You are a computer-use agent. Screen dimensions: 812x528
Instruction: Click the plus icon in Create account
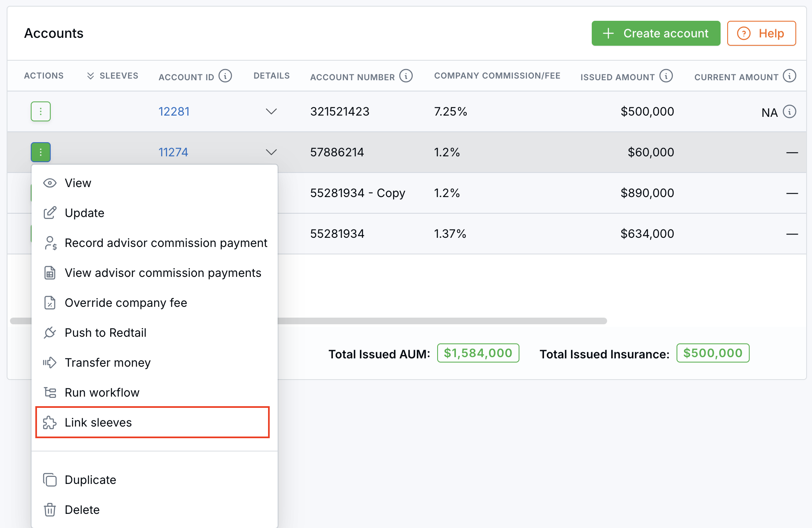click(608, 33)
